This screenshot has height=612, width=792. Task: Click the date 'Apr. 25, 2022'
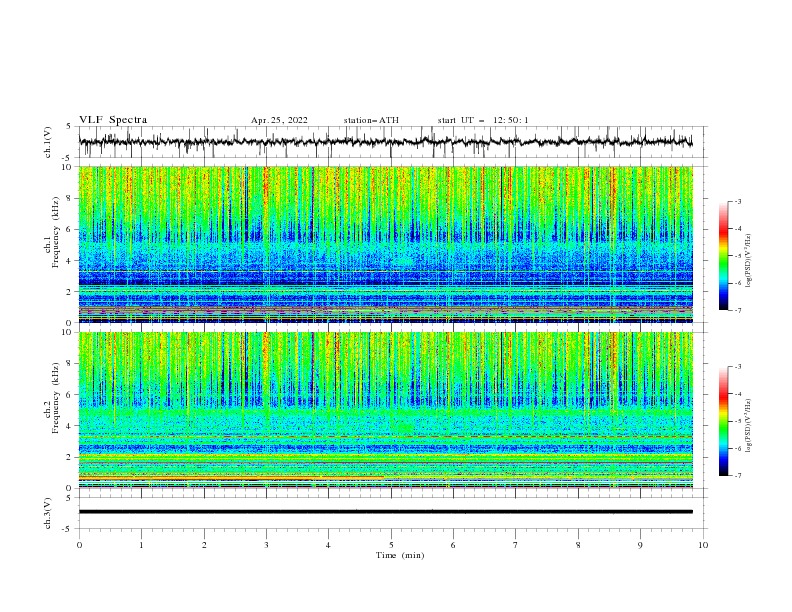(279, 120)
